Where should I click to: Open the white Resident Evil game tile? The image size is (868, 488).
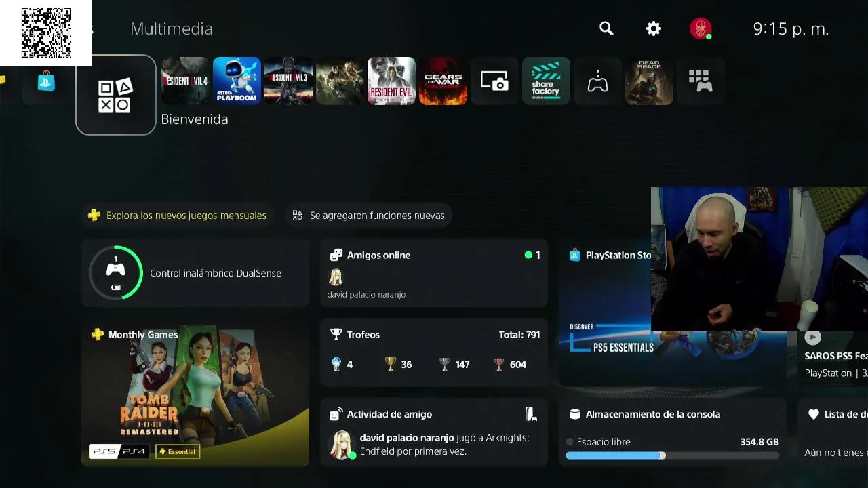(391, 81)
